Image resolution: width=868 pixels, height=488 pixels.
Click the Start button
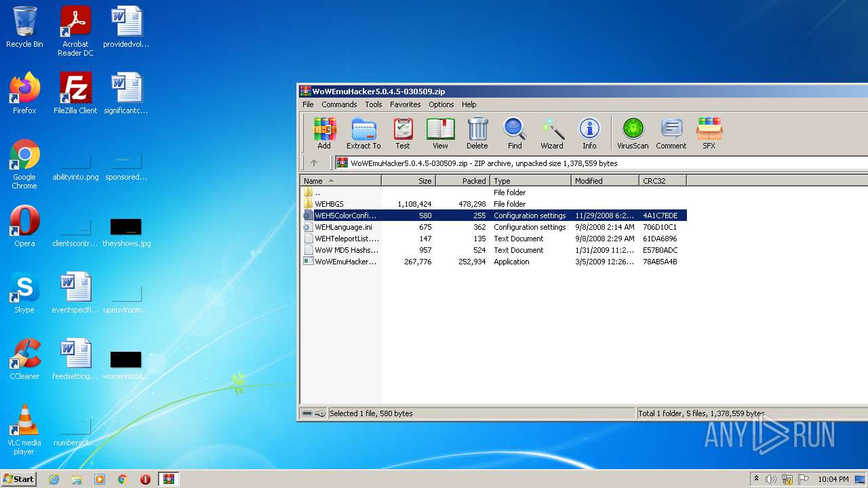click(x=18, y=479)
